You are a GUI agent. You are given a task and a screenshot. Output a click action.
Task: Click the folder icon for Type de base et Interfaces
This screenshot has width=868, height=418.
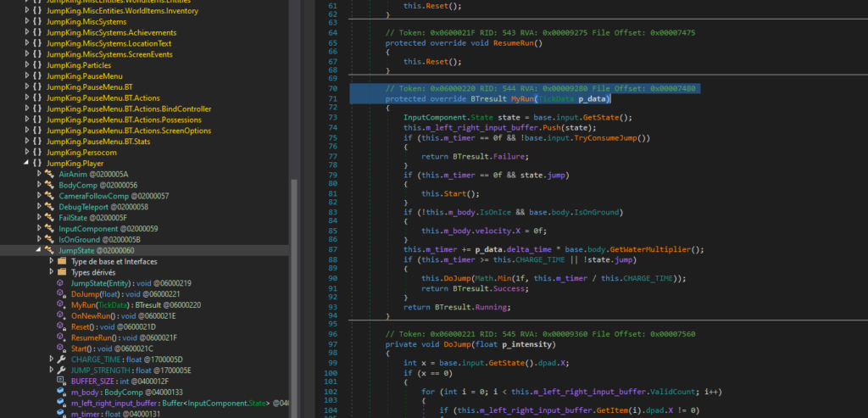(x=62, y=261)
